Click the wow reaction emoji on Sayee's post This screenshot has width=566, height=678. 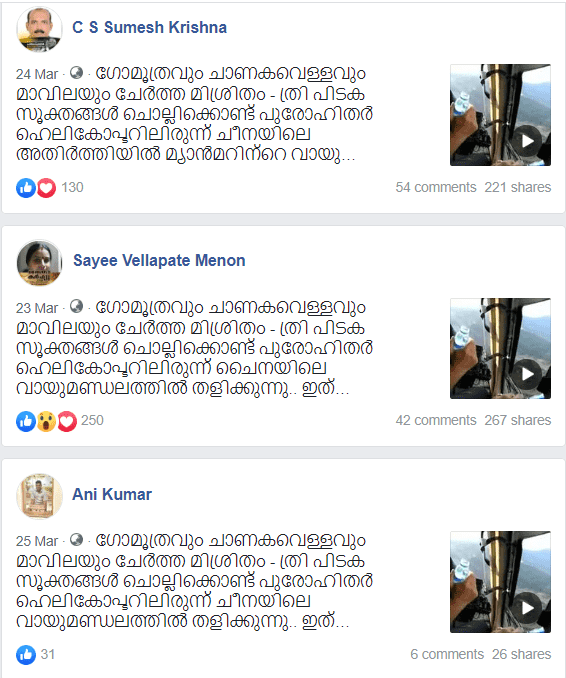pyautogui.click(x=46, y=421)
